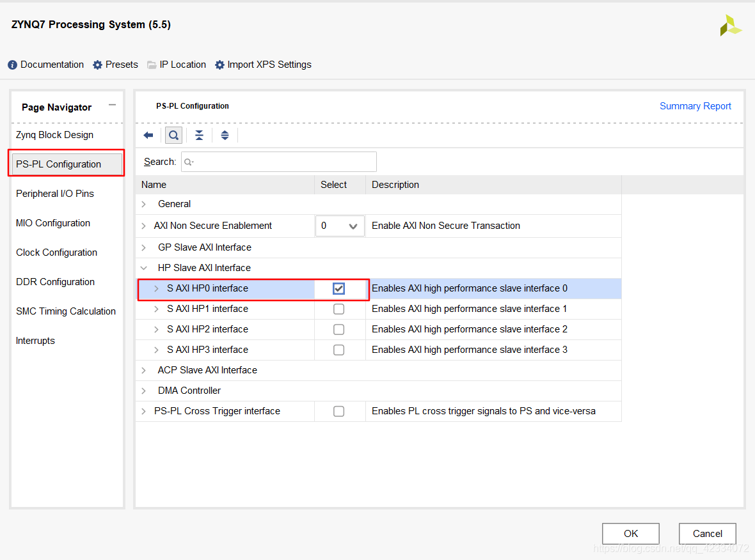Select 'Enables AXI high performance slave interface 2' text

pos(470,330)
